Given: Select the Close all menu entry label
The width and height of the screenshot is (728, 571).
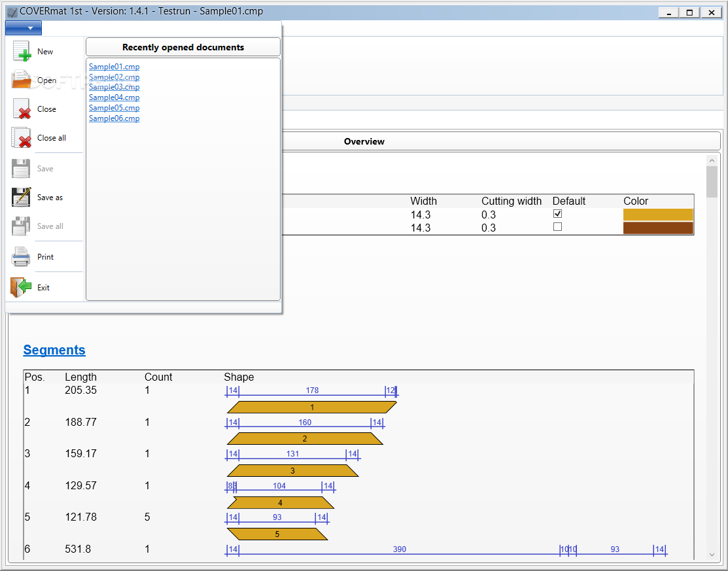Looking at the screenshot, I should pos(52,138).
